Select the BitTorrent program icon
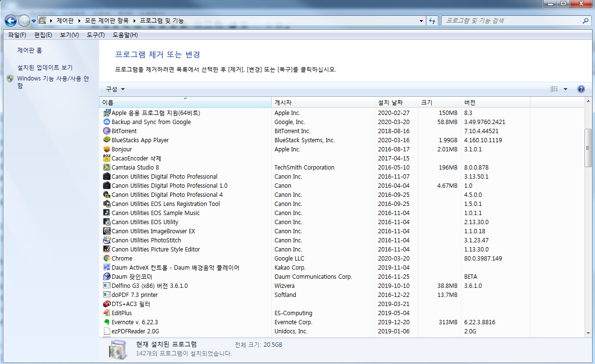Image resolution: width=595 pixels, height=364 pixels. tap(107, 131)
